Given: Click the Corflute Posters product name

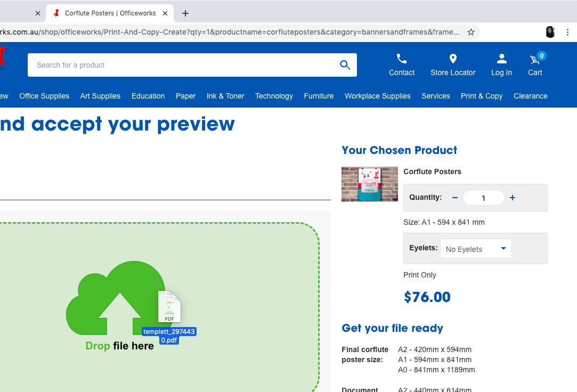Looking at the screenshot, I should click(432, 171).
